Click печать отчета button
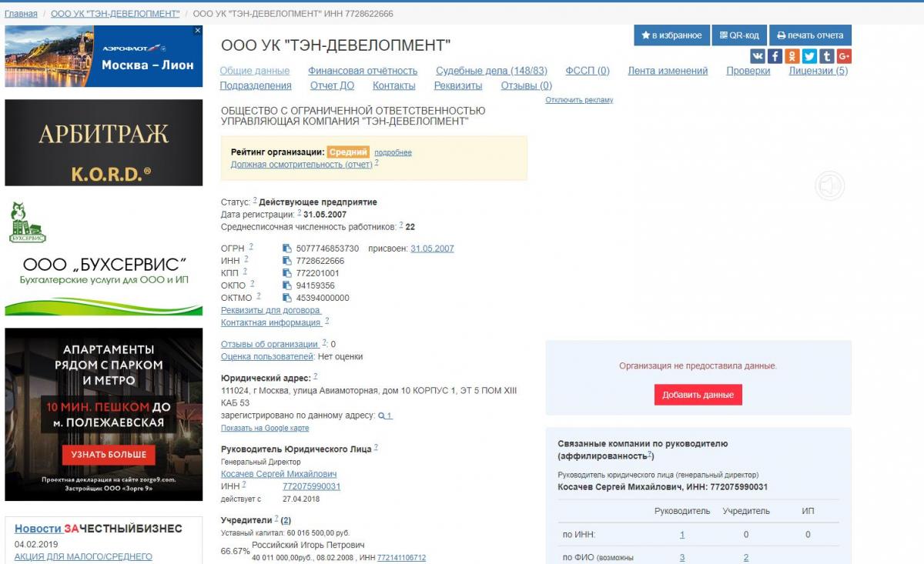The height and width of the screenshot is (564, 924). (x=810, y=35)
